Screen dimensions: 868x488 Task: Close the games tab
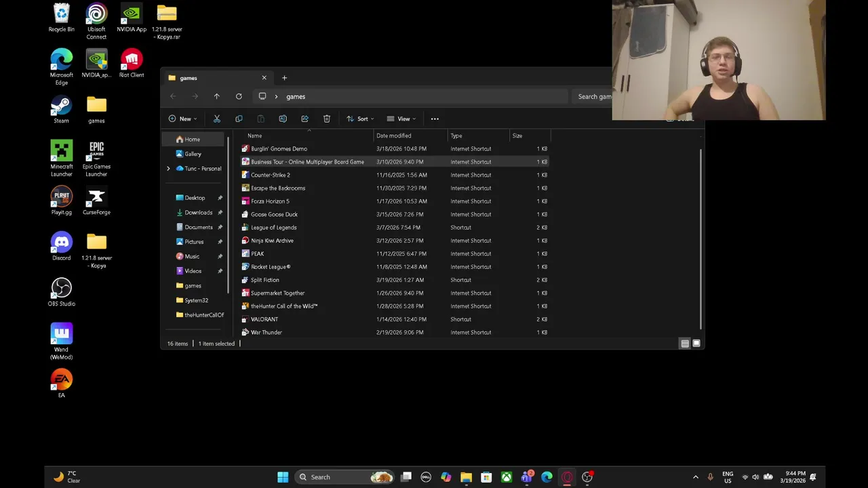[264, 78]
